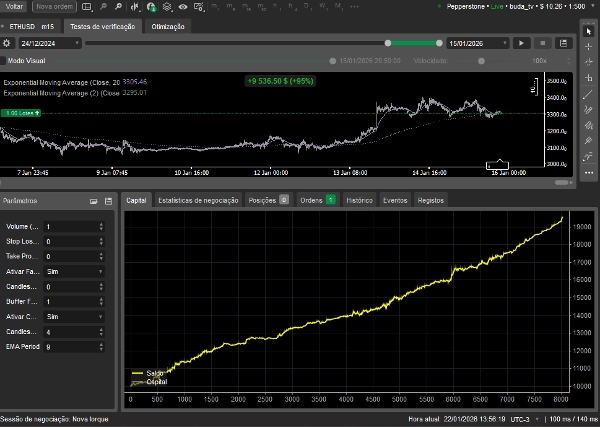
Task: Click the EMA Period input field
Action: (x=70, y=347)
